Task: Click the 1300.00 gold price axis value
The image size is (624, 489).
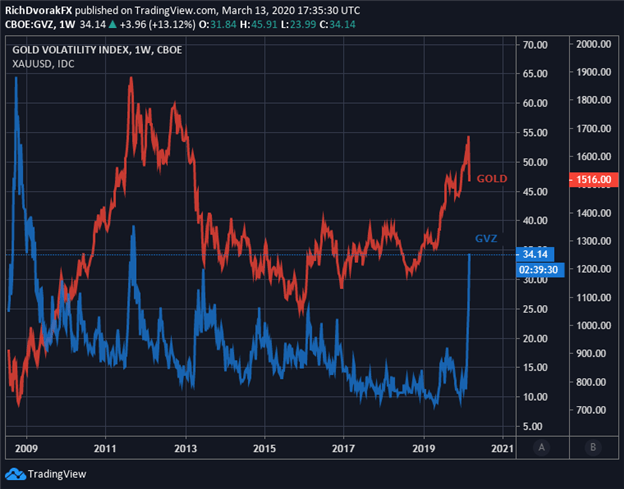Action: 593,241
